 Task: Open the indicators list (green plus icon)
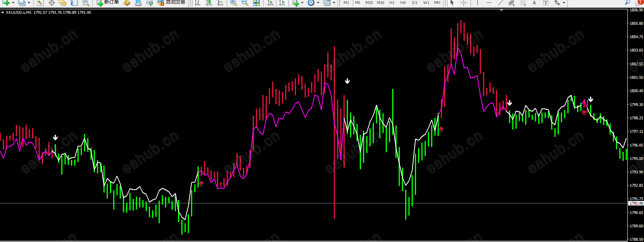pyautogui.click(x=296, y=2)
